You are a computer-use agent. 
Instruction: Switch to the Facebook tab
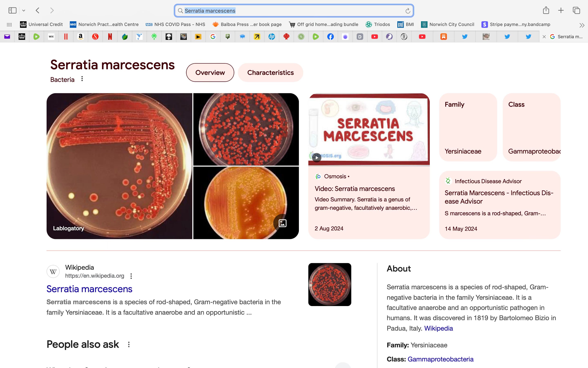pyautogui.click(x=331, y=37)
